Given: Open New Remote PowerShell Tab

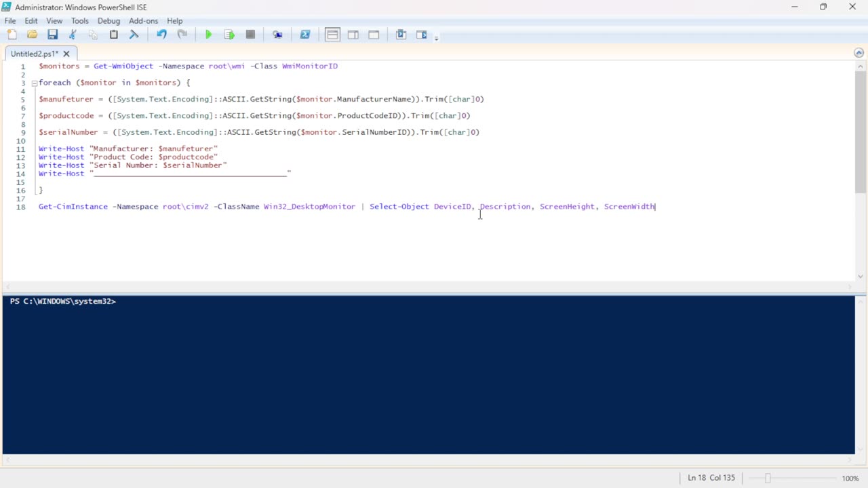Looking at the screenshot, I should click(x=277, y=35).
